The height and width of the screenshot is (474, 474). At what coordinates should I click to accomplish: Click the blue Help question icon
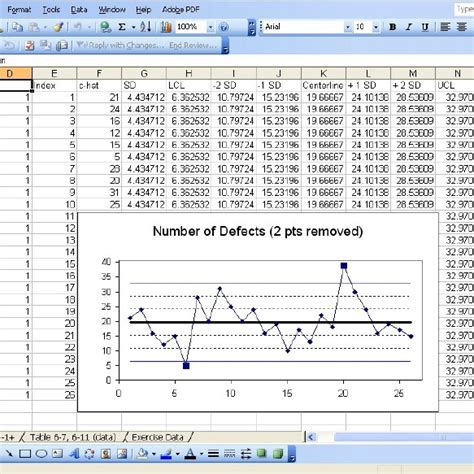coord(224,27)
